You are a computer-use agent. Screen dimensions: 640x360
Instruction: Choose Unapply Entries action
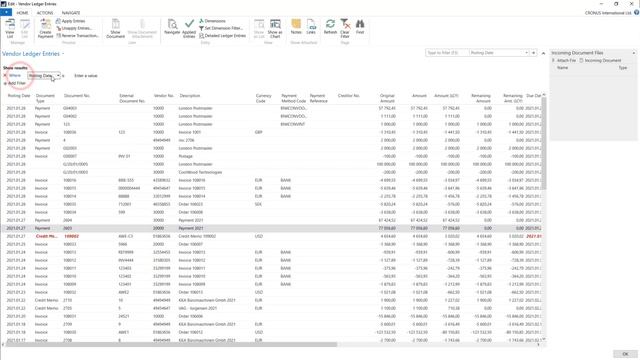[x=74, y=28]
